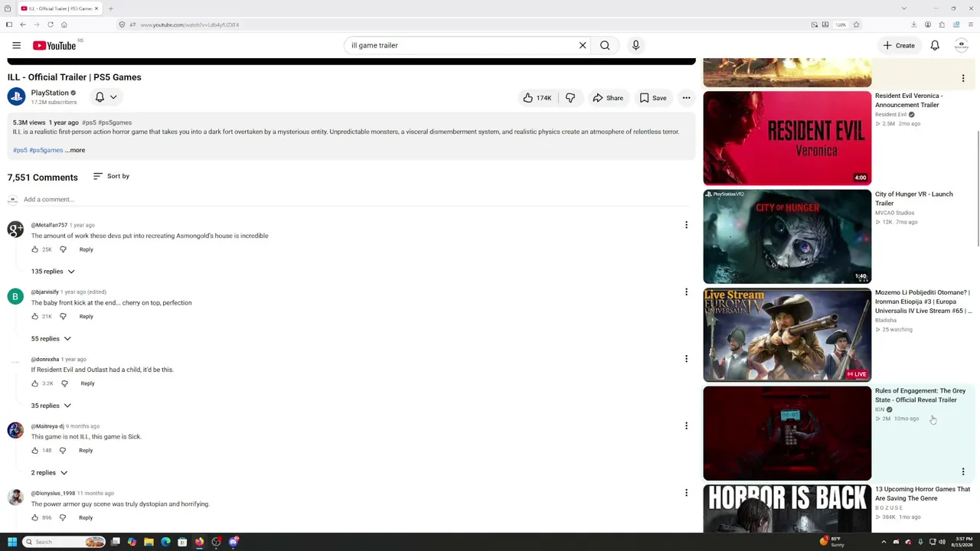The height and width of the screenshot is (551, 980).
Task: Toggle the browser sidebar
Action: pyautogui.click(x=8, y=24)
